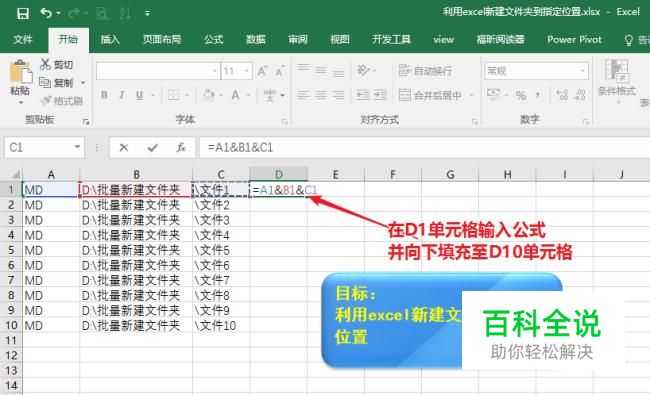Viewport: 650px width, 395px height.
Task: Switch to the 页面布局 ribbon tab
Action: tap(162, 40)
